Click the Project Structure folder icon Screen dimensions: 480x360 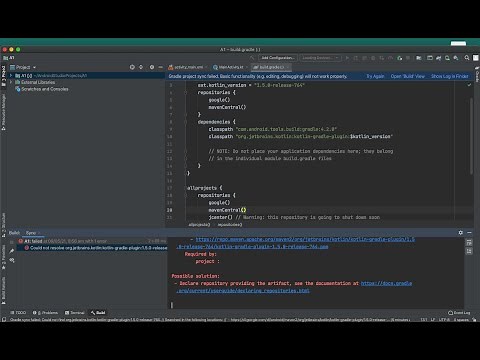pyautogui.click(x=419, y=58)
